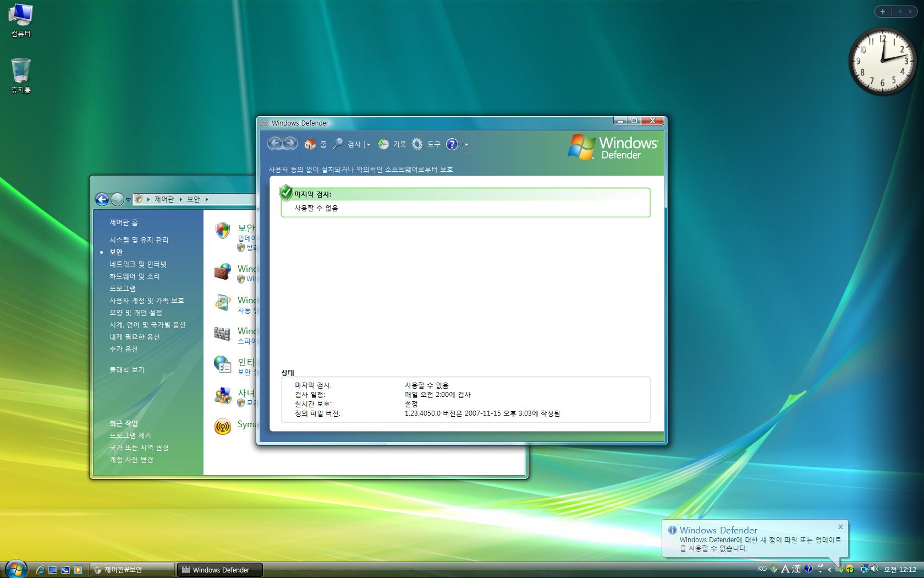Click the Home (홈) icon in Windows Defender
The height and width of the screenshot is (578, 924).
pos(310,144)
